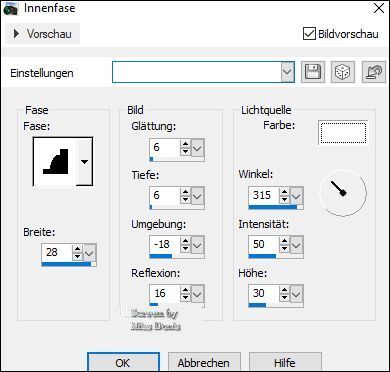Open the Höhe slider dropdown arrow
This screenshot has height=372, width=390.
pos(296,294)
